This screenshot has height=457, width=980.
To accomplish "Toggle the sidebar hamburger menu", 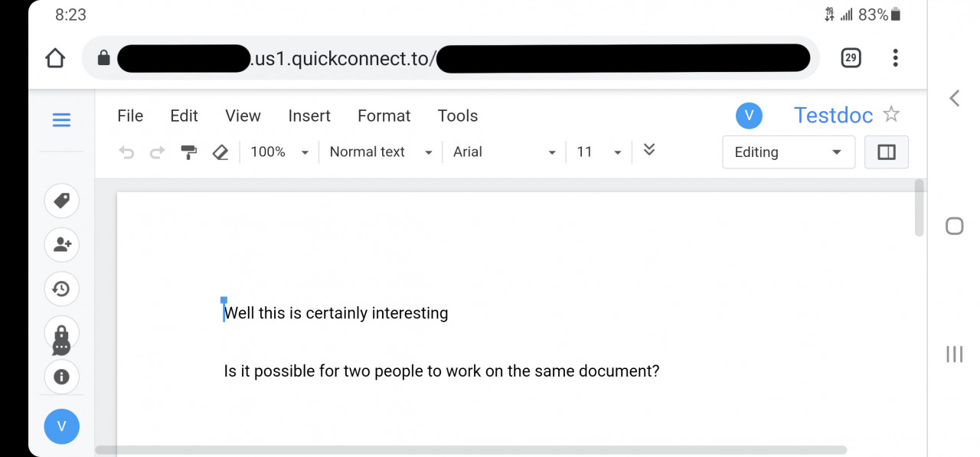I will pos(61,119).
